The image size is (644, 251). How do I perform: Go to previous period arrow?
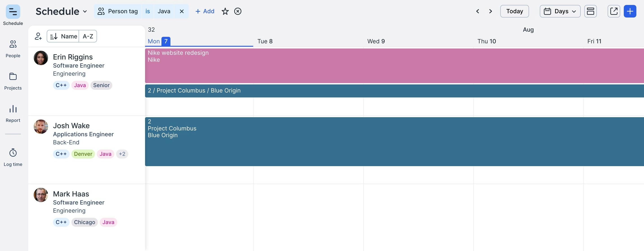pos(478,11)
